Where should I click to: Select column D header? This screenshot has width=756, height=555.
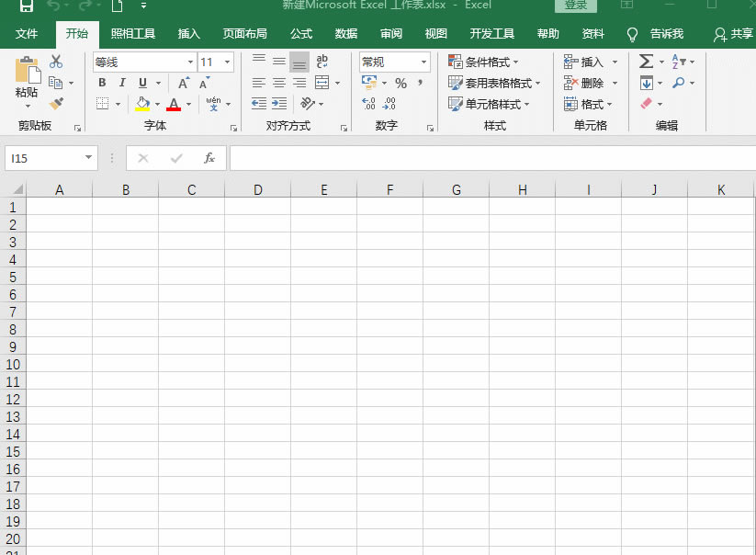click(x=257, y=190)
